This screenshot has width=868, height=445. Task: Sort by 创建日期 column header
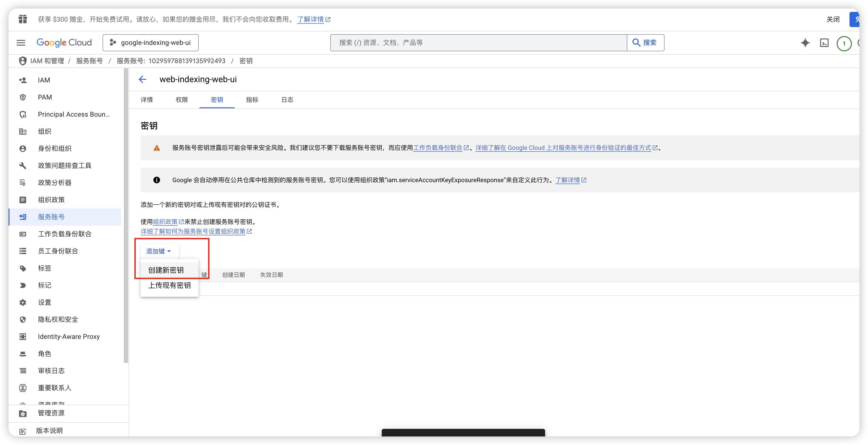click(233, 275)
